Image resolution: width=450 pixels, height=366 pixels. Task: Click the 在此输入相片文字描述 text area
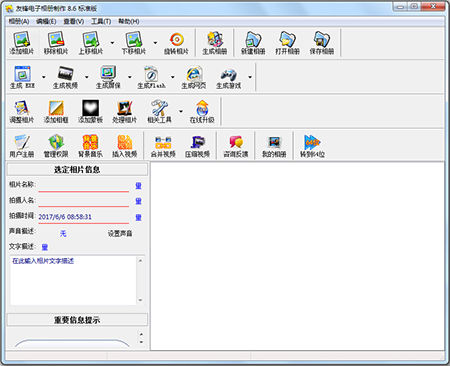click(73, 280)
